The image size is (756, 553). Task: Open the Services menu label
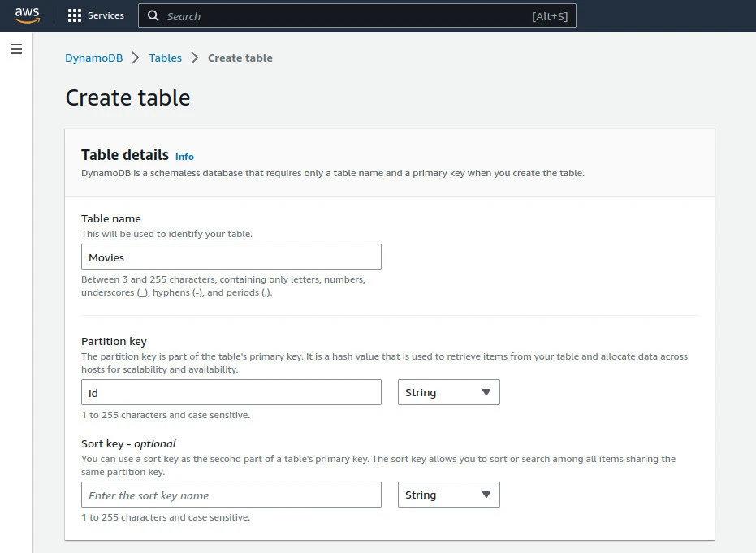(106, 15)
